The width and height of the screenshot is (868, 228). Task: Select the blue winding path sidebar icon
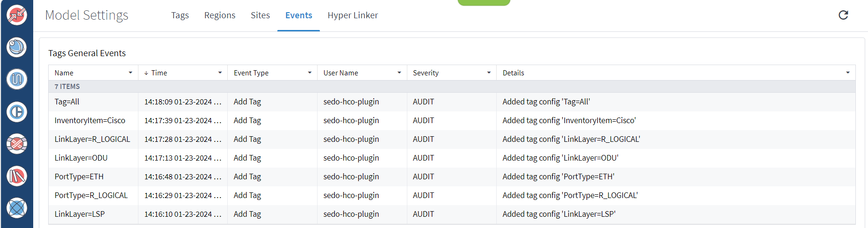click(17, 79)
